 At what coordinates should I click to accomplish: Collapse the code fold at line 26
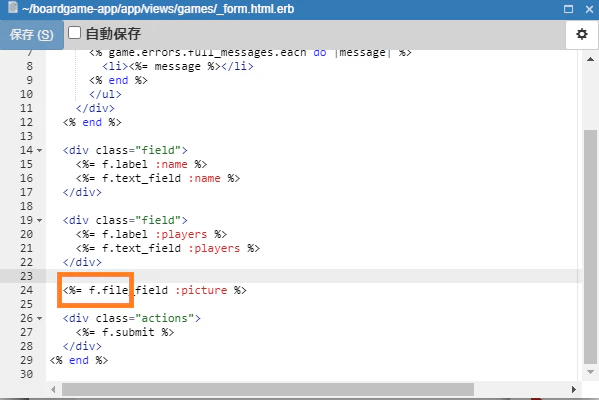pyautogui.click(x=40, y=318)
